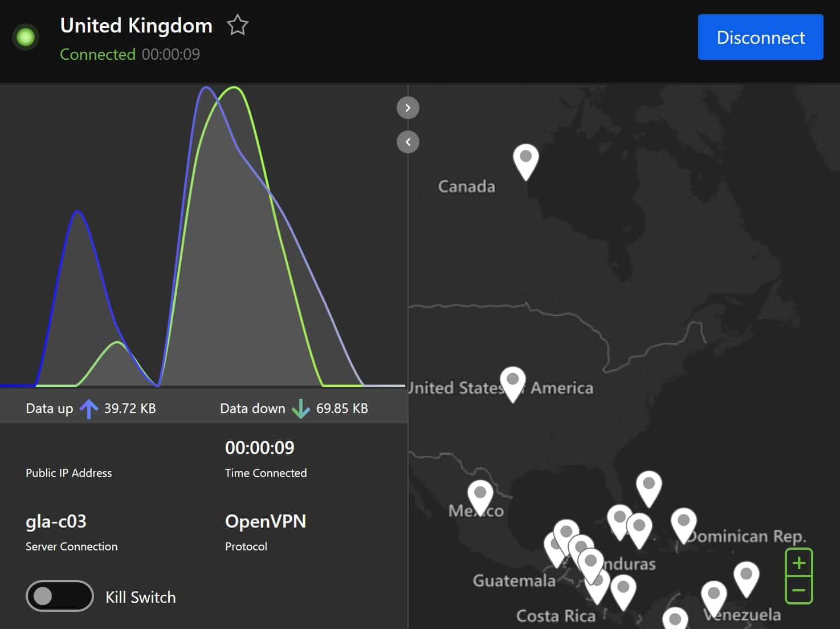This screenshot has height=629, width=840.
Task: Favorite United Kingdom with the star icon
Action: click(238, 26)
